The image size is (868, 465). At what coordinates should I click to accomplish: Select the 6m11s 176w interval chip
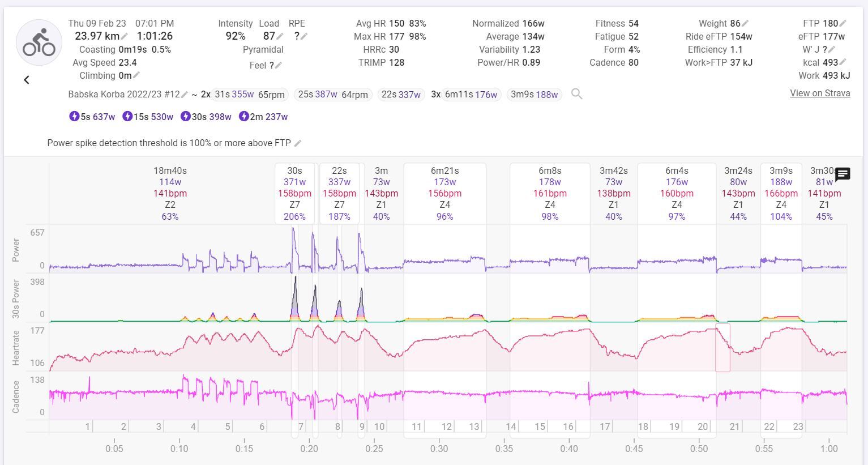tap(471, 95)
